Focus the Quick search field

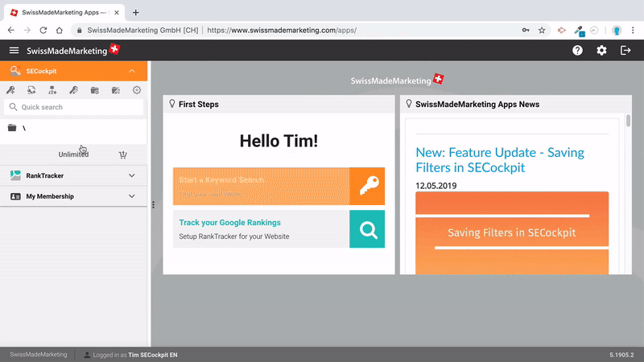click(73, 107)
